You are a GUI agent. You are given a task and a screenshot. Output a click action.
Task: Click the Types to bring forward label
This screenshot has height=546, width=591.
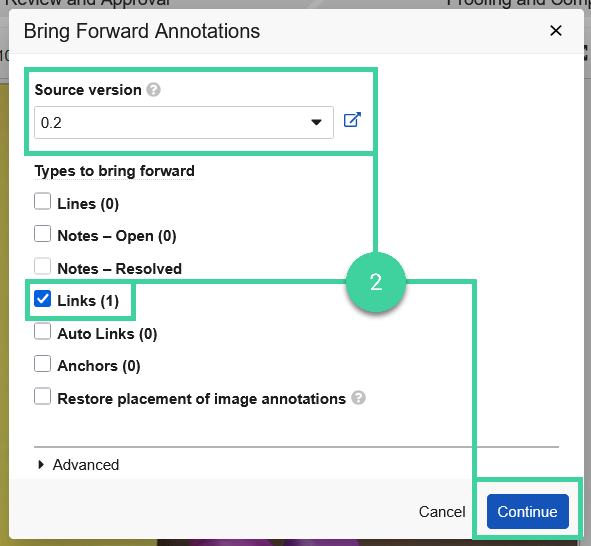[x=115, y=171]
